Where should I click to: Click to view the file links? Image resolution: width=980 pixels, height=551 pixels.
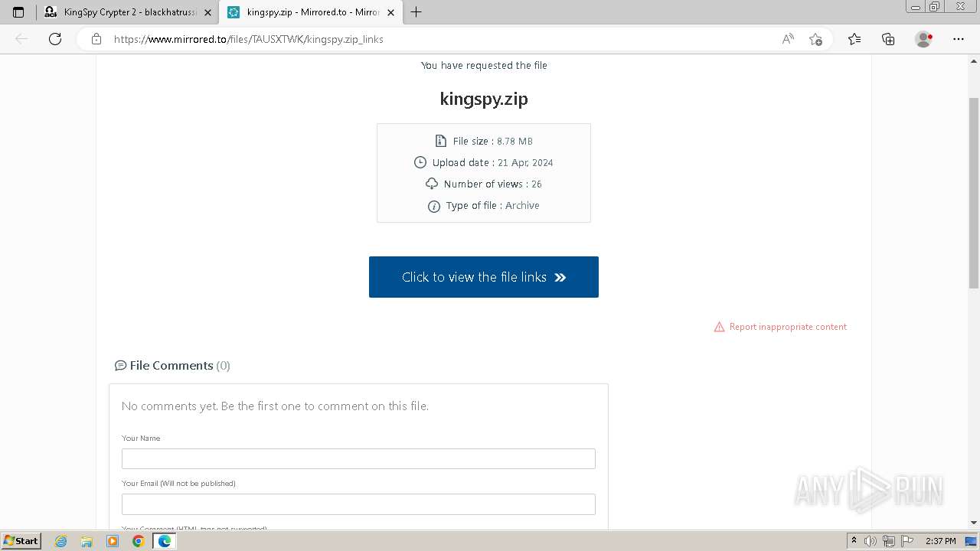click(x=484, y=277)
